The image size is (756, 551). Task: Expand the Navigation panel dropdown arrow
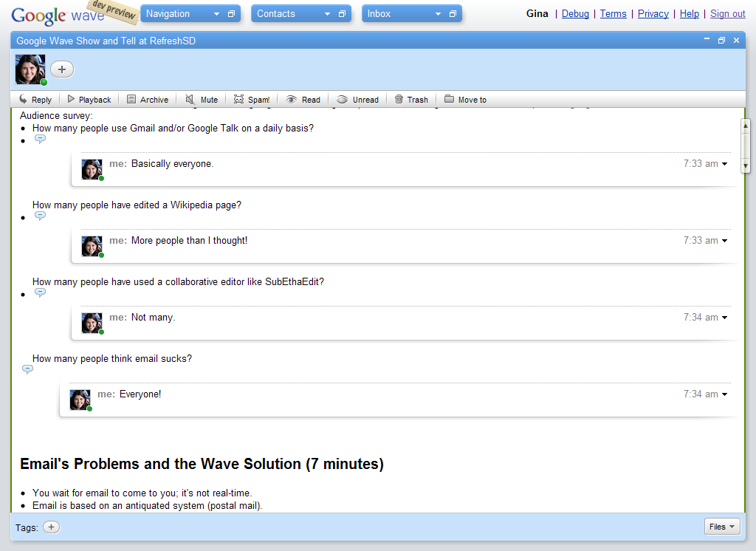coord(216,14)
